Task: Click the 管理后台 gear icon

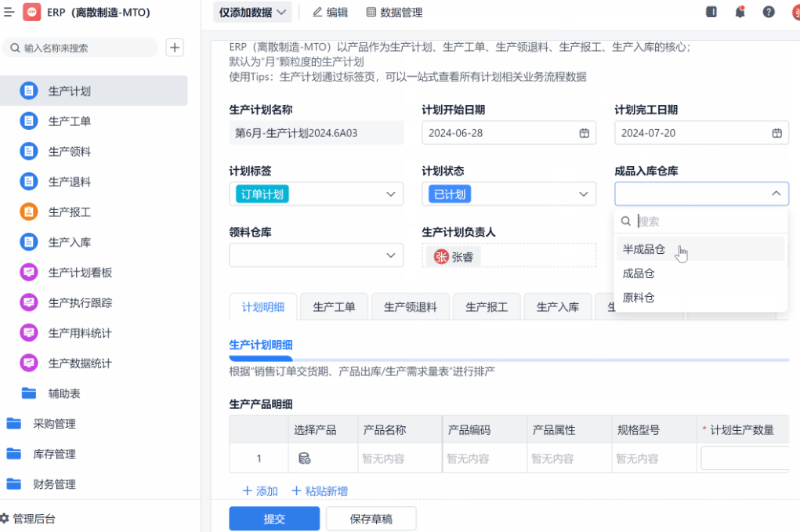Action: [4, 519]
